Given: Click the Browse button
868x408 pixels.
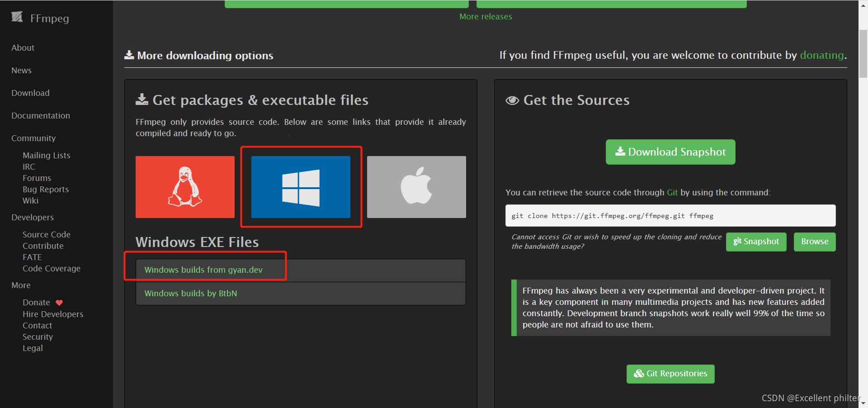Looking at the screenshot, I should coord(815,242).
